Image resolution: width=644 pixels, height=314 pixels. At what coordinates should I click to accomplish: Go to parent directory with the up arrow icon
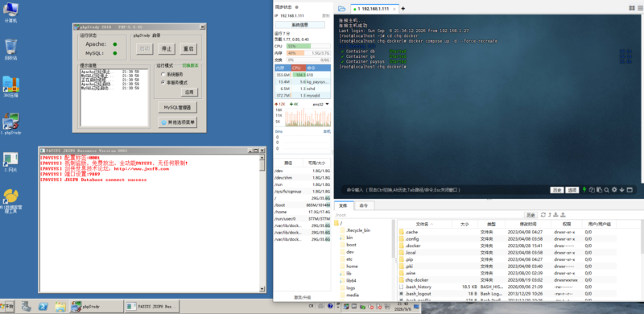pyautogui.click(x=550, y=215)
